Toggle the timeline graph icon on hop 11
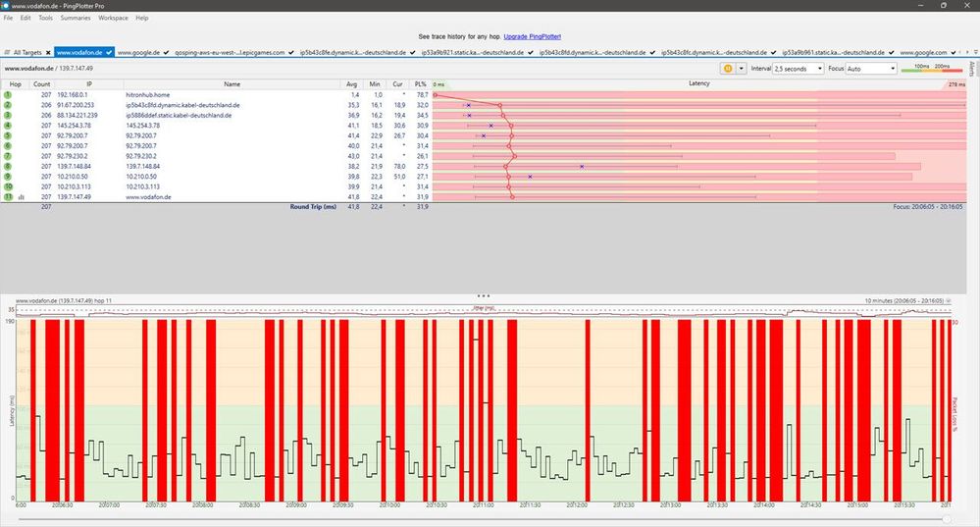Viewport: 980px width, 527px height. [22, 197]
